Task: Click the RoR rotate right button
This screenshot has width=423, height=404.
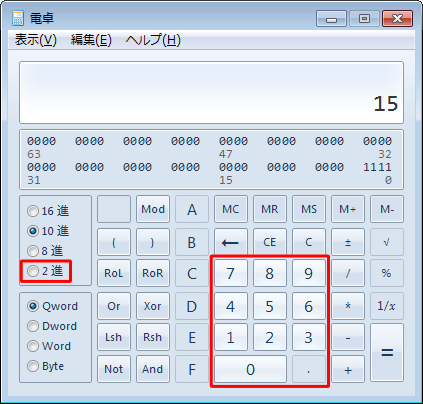Action: (x=153, y=273)
